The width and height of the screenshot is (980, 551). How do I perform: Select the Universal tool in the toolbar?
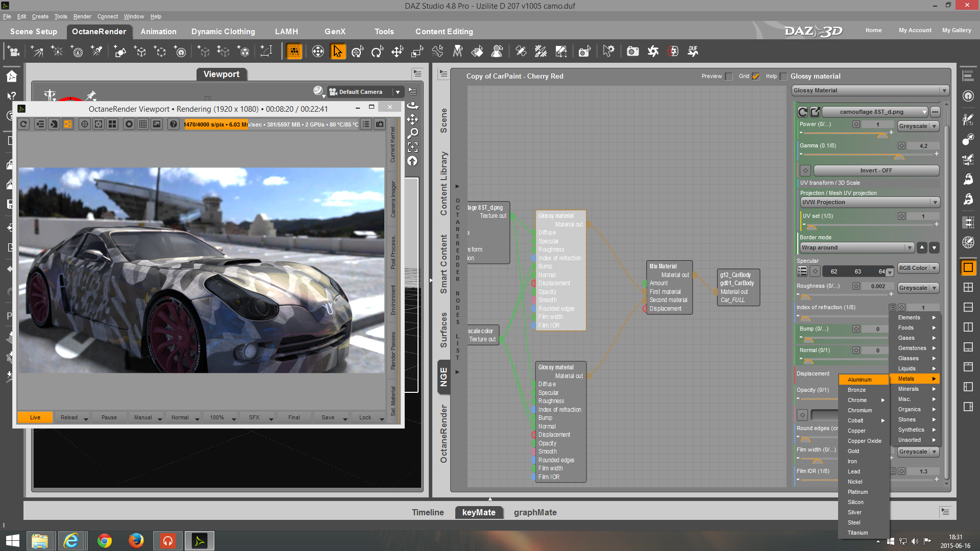coord(357,52)
